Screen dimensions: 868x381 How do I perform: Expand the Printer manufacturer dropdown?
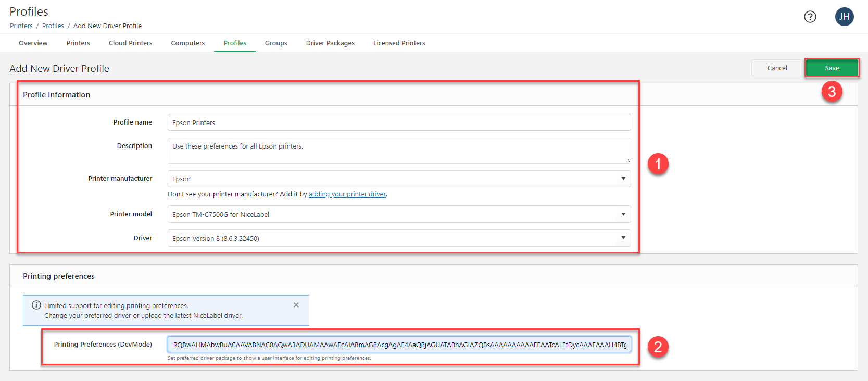[623, 179]
